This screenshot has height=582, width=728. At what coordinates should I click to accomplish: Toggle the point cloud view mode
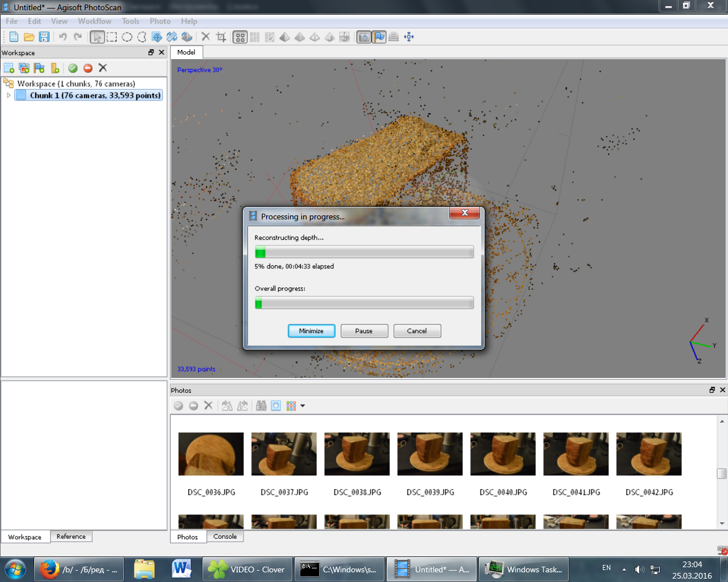(x=240, y=37)
